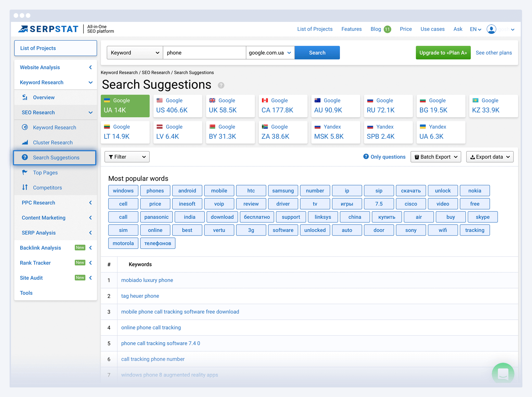The height and width of the screenshot is (397, 532).
Task: Open Features in the top navigation
Action: click(352, 29)
